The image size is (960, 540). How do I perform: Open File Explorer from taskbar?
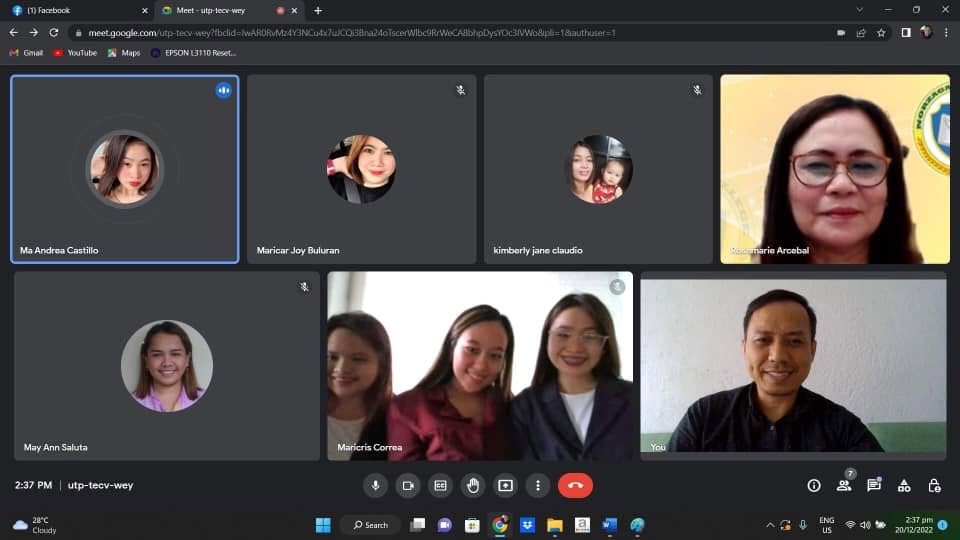555,525
